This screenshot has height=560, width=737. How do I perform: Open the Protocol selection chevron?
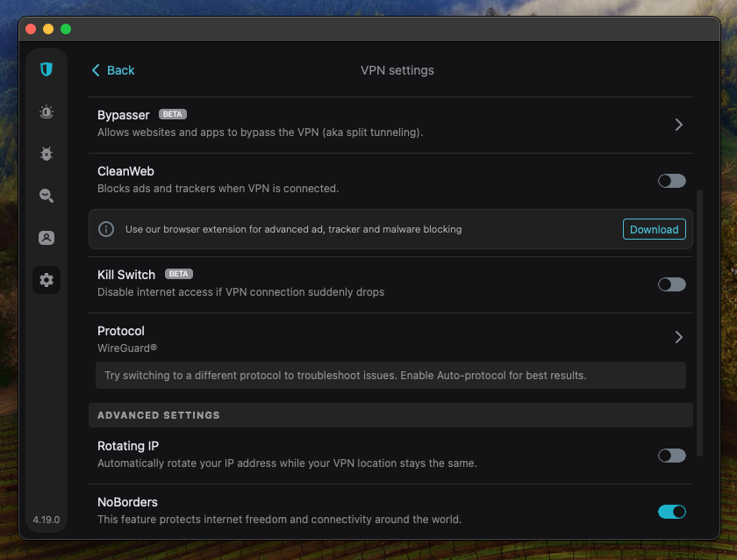tap(679, 337)
